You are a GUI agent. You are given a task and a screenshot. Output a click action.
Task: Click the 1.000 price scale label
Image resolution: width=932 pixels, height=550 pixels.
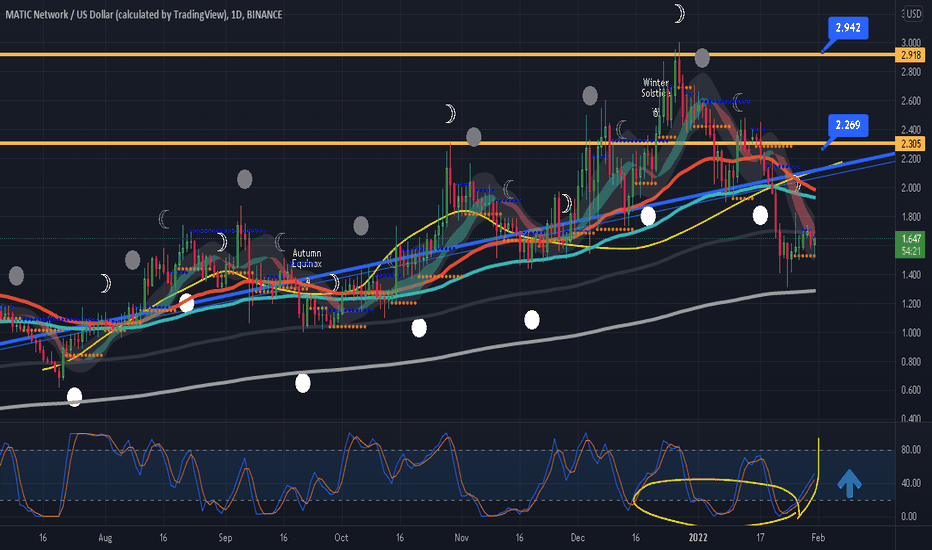pos(911,332)
